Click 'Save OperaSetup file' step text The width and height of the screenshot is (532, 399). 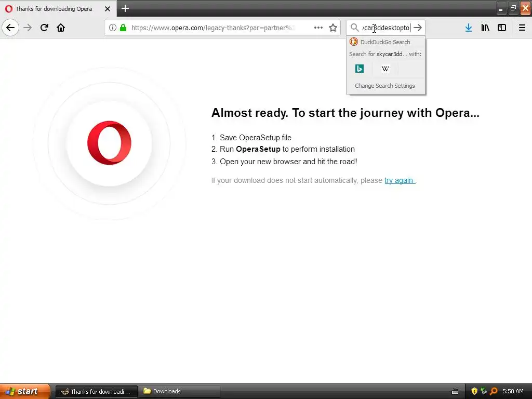[256, 138]
